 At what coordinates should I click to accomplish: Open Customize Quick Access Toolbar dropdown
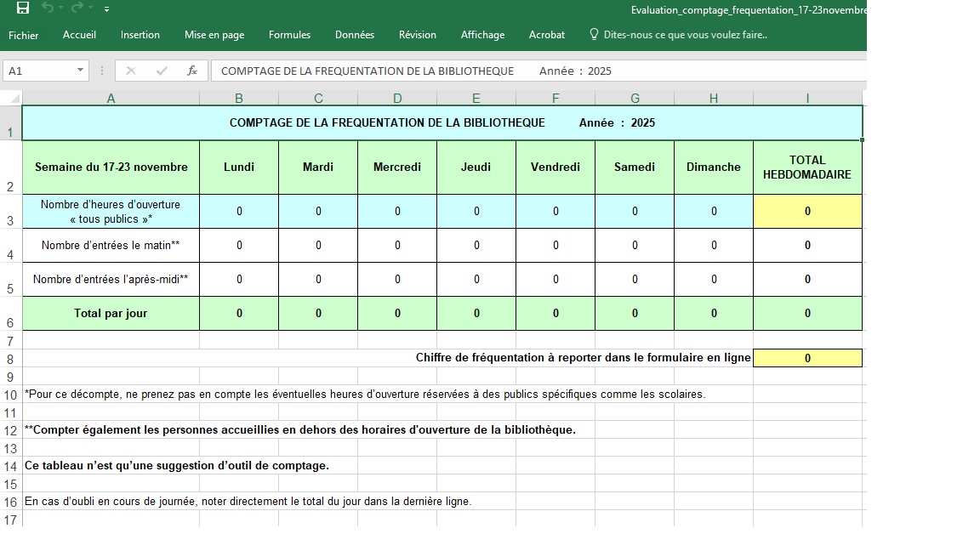tap(106, 9)
